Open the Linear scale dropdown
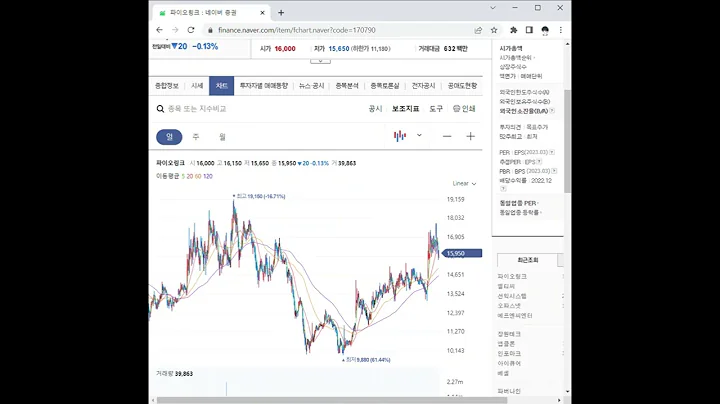 point(464,184)
